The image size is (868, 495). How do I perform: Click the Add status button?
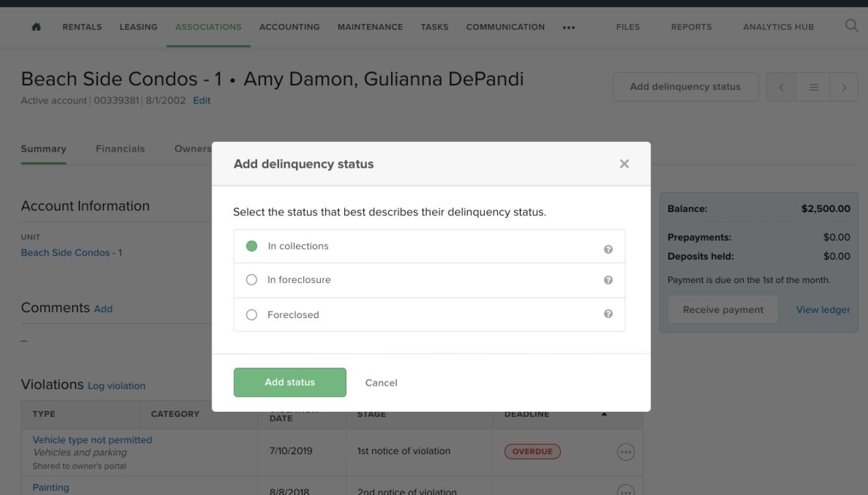click(290, 382)
